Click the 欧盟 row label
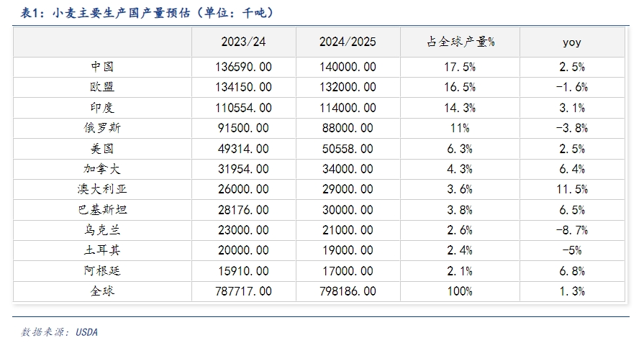 pos(102,87)
